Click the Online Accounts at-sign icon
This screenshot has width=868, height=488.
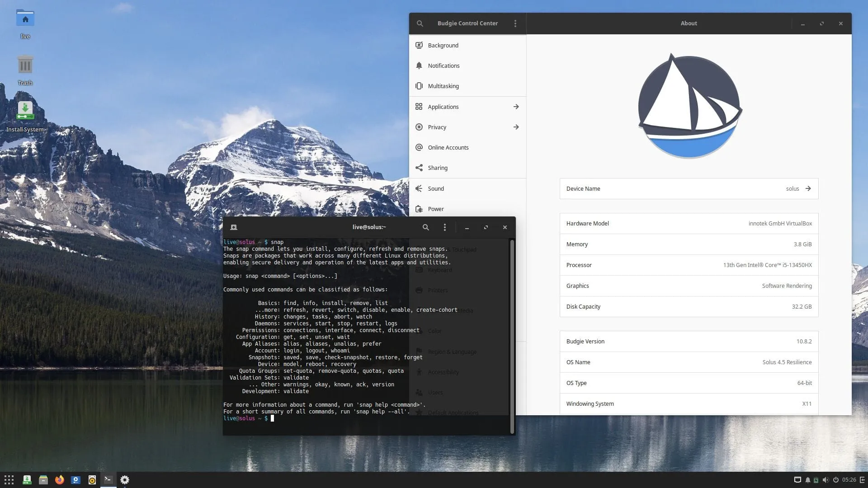point(419,147)
